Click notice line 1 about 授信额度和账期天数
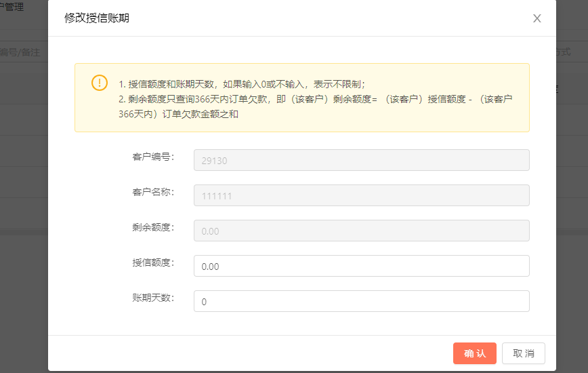This screenshot has height=373, width=588. coord(242,84)
